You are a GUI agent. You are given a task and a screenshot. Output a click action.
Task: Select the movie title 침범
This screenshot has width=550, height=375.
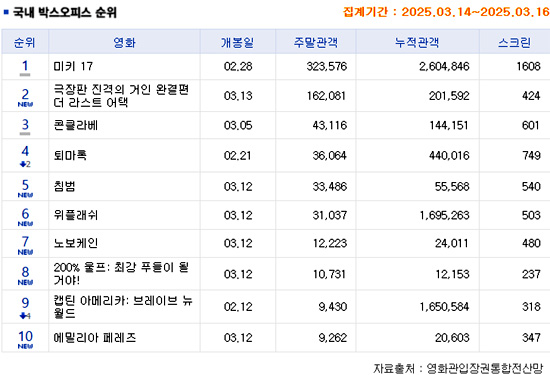[65, 186]
